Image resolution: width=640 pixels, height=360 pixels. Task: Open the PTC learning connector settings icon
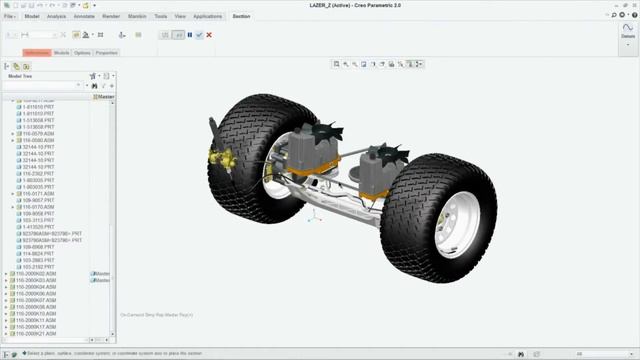(x=622, y=15)
